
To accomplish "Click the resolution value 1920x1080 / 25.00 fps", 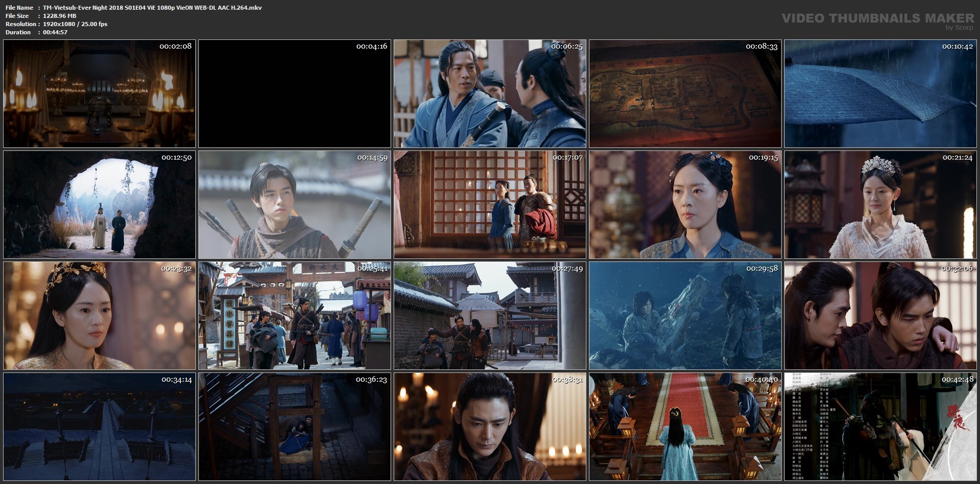I will pos(75,24).
